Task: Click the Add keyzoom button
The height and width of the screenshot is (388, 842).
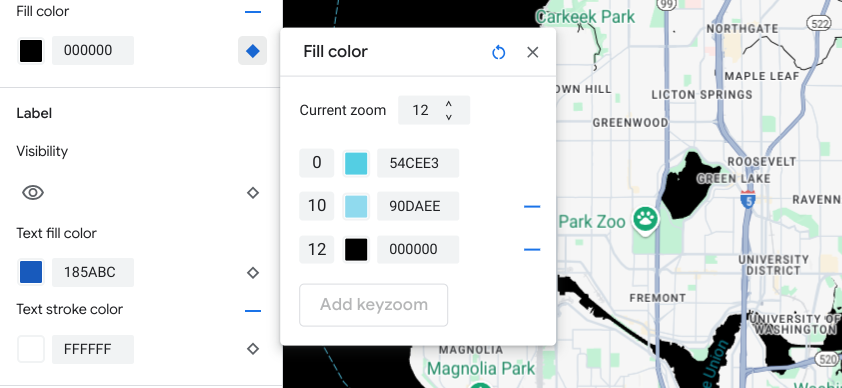Action: pos(374,305)
